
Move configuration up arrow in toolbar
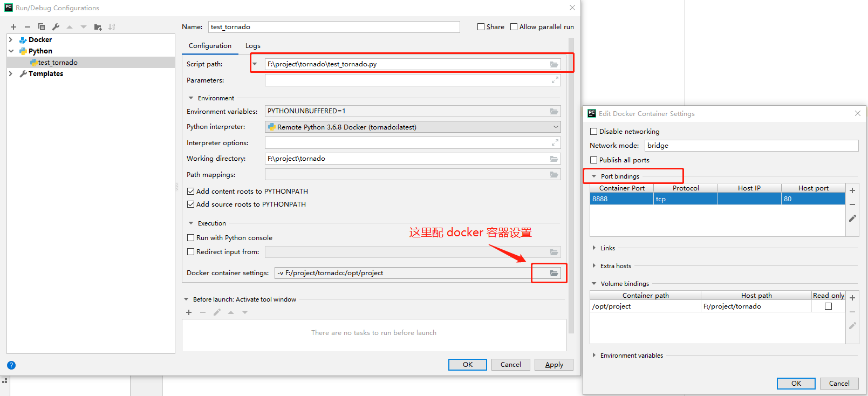pos(70,27)
